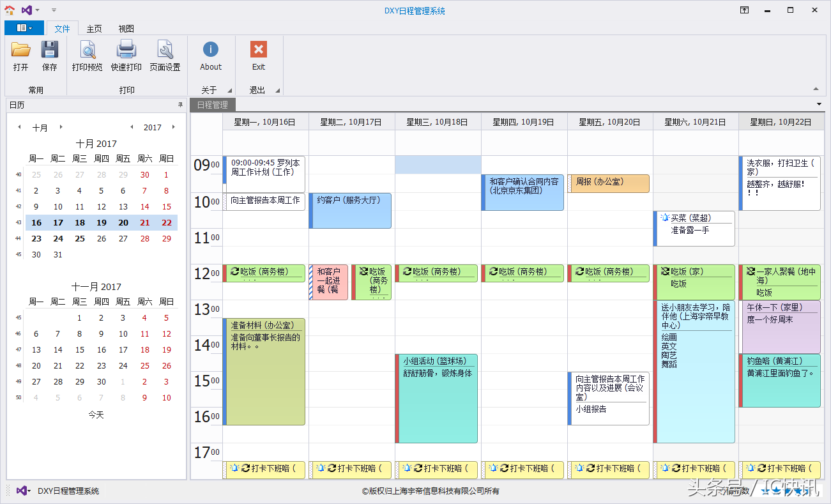
Task: Open the 关于 group dialog launcher
Action: click(229, 91)
